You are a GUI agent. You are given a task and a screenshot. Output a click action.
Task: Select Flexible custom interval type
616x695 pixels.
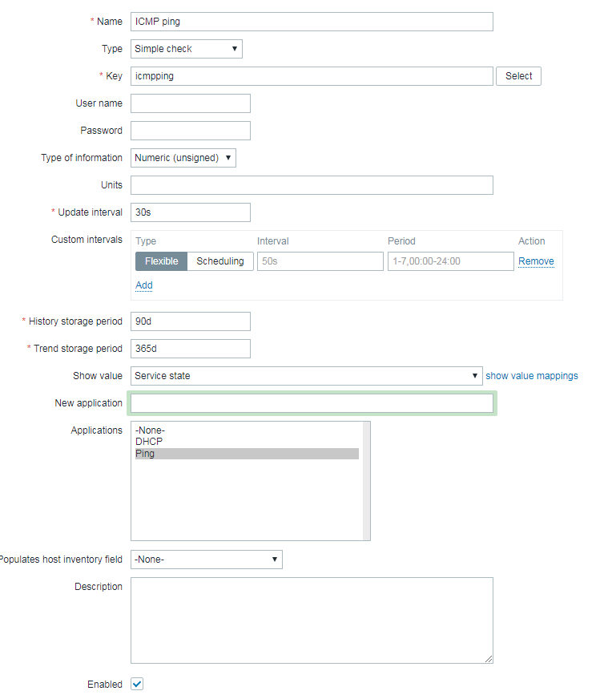click(x=161, y=261)
